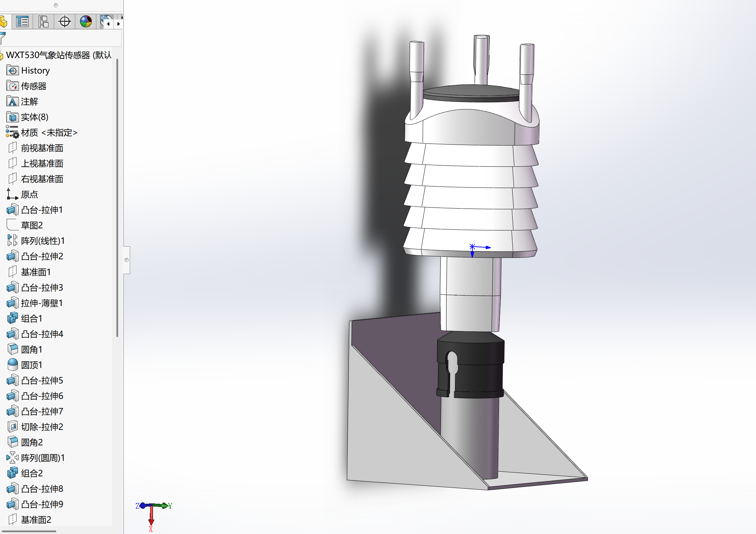
Task: Click the 实体(8) solid bodies folder icon
Action: point(13,117)
